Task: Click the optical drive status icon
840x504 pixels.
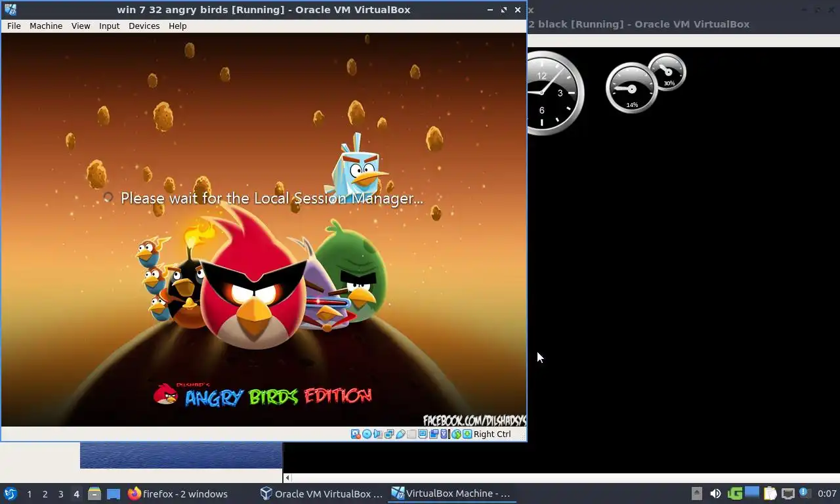Action: pos(367,434)
